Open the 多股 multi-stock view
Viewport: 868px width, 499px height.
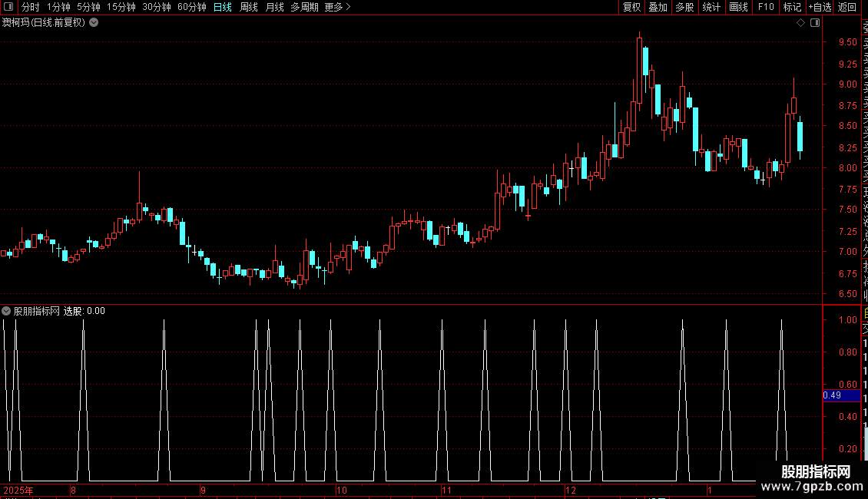(684, 7)
